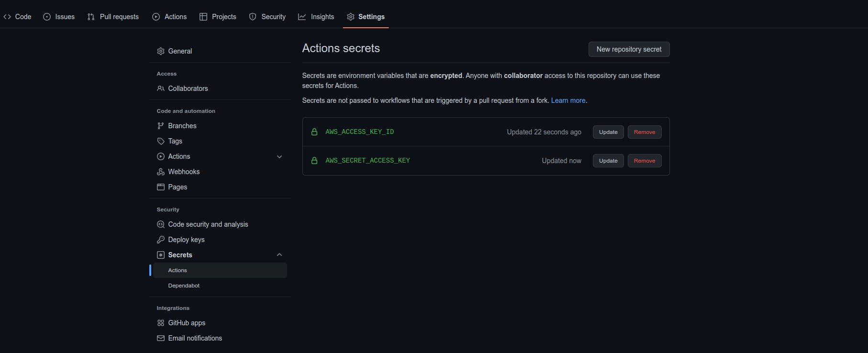Open the Pull requests tab
The height and width of the screenshot is (353, 868).
(x=113, y=17)
